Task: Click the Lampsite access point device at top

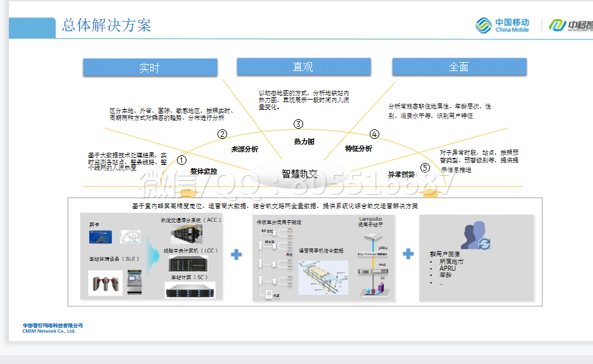Action: tap(374, 237)
